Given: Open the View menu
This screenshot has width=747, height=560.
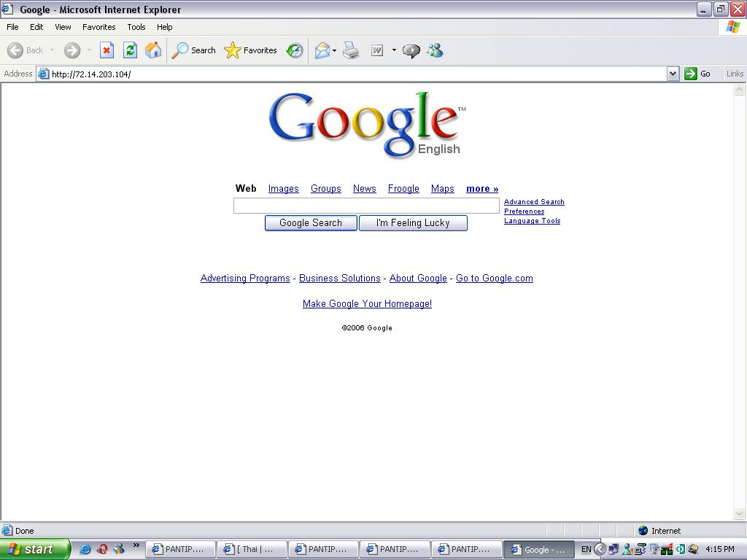Looking at the screenshot, I should [x=63, y=27].
